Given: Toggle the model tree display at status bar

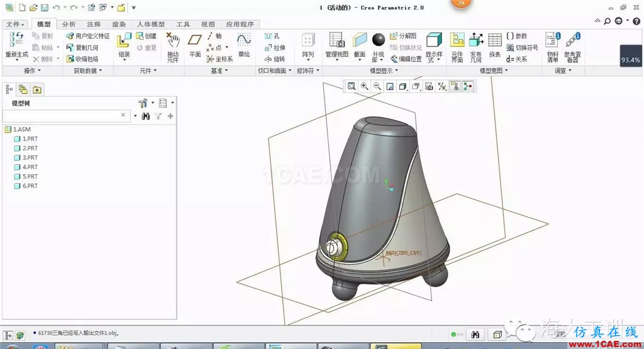Looking at the screenshot, I should point(8,335).
